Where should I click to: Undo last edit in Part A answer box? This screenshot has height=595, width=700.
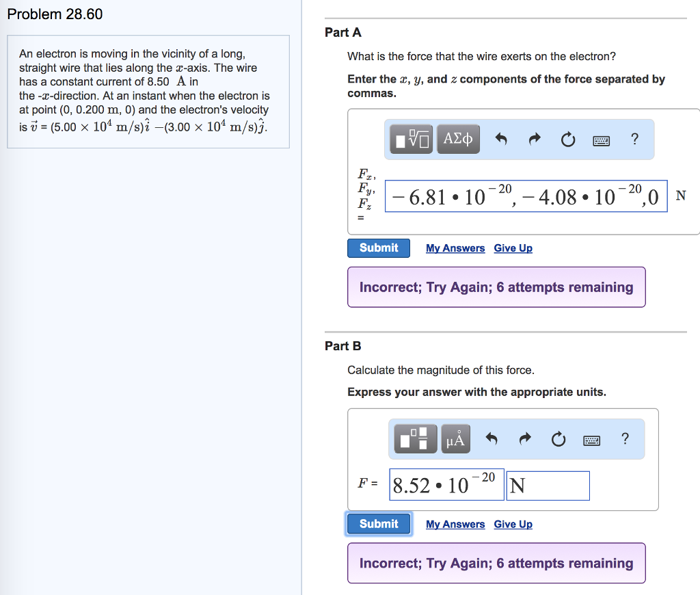[x=500, y=139]
